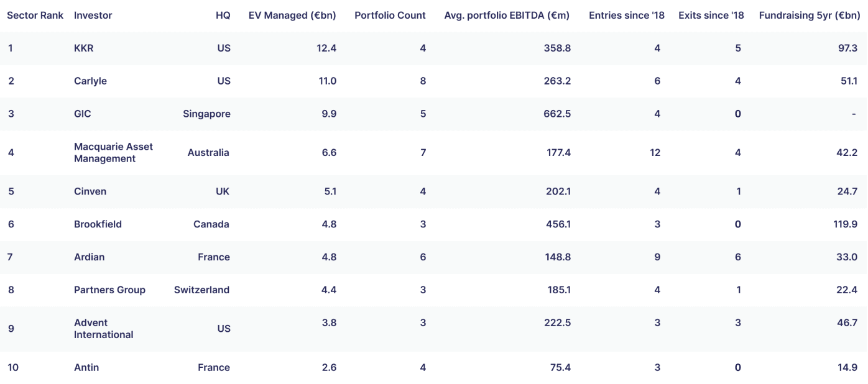Click GIC's 662.5 average EBITDA value
Viewport: 868px width, 384px height.
pyautogui.click(x=557, y=114)
